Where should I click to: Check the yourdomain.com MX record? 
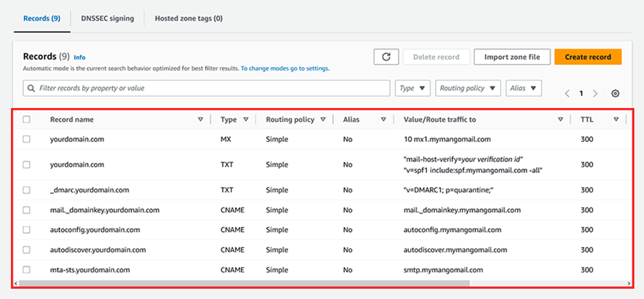(x=26, y=139)
